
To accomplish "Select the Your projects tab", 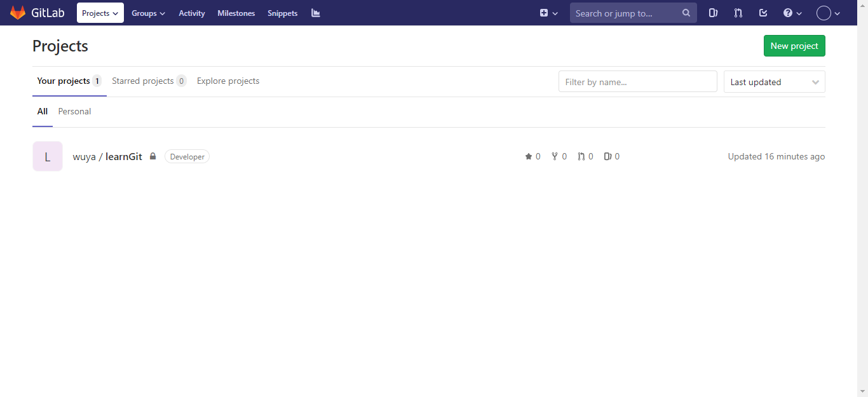I will (x=69, y=81).
